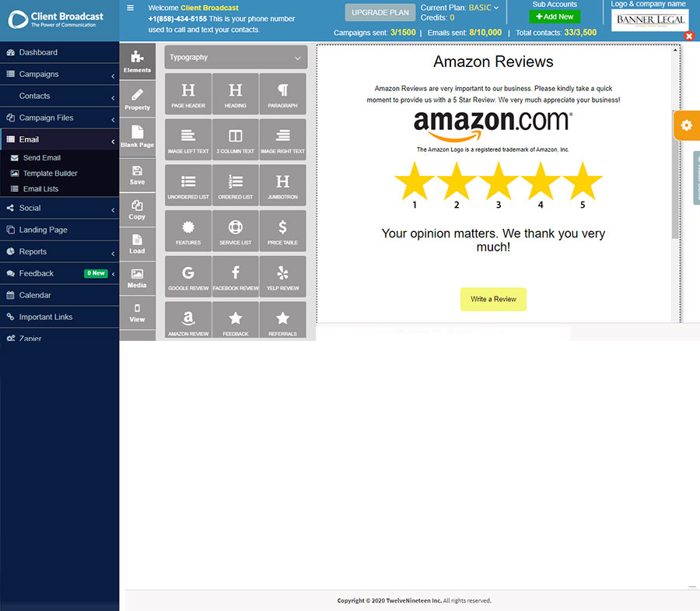Open Landing Page section
The height and width of the screenshot is (611, 700).
pos(59,230)
